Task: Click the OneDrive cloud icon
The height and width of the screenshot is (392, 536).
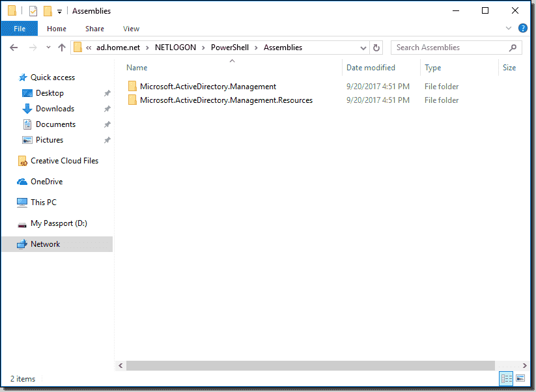Action: [22, 182]
